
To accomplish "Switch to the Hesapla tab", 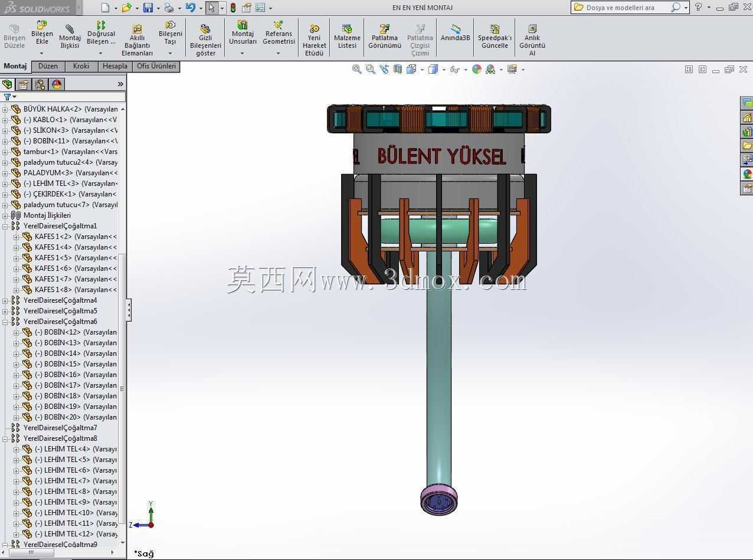I will pos(115,66).
